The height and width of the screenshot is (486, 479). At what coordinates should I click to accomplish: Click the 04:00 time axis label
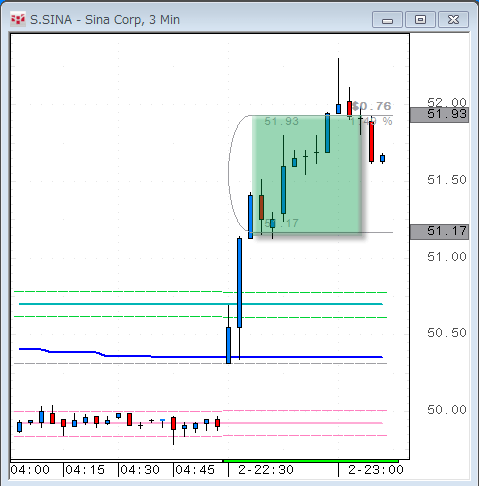coord(30,470)
